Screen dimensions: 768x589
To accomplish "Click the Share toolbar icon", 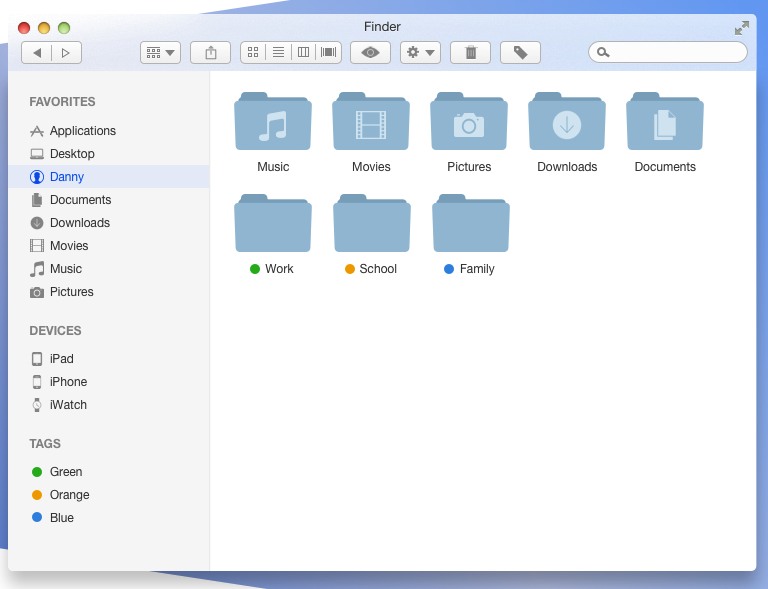I will pos(210,52).
